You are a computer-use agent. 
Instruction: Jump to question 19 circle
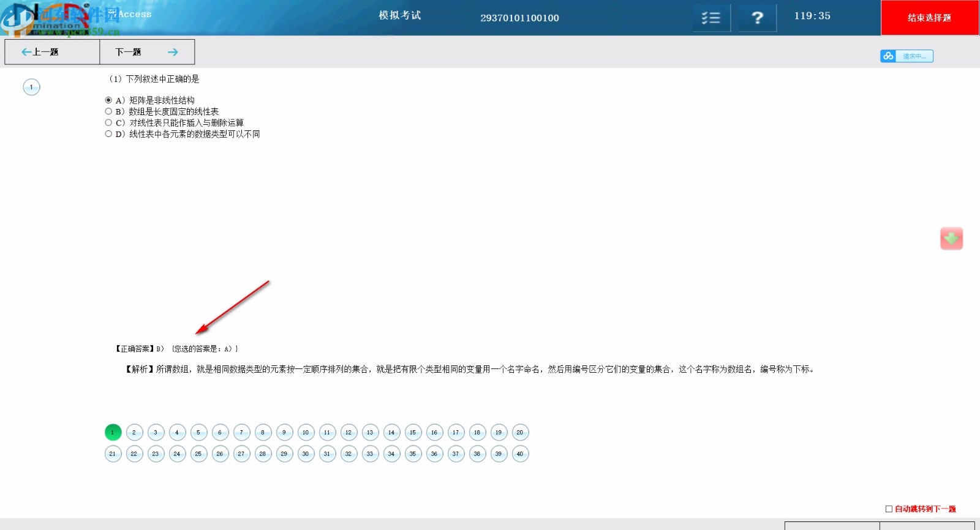point(499,433)
